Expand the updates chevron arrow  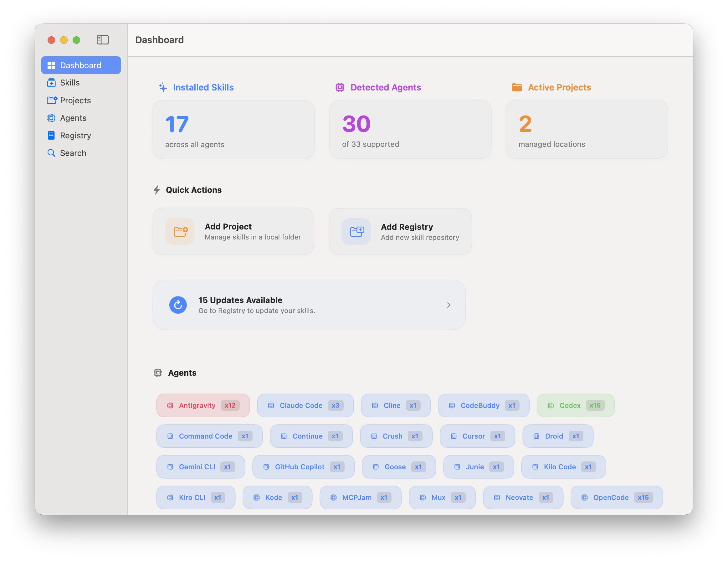coord(449,305)
